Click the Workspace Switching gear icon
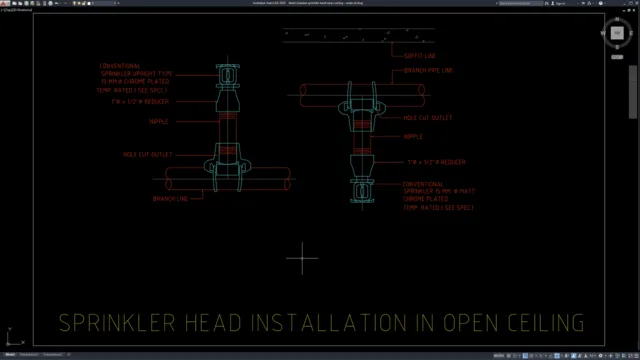 pyautogui.click(x=600, y=356)
